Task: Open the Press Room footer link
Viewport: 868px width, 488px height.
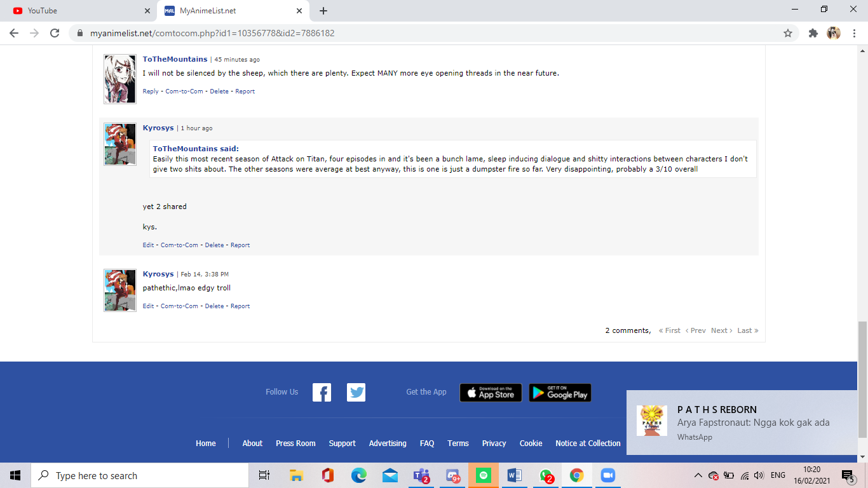Action: coord(295,444)
